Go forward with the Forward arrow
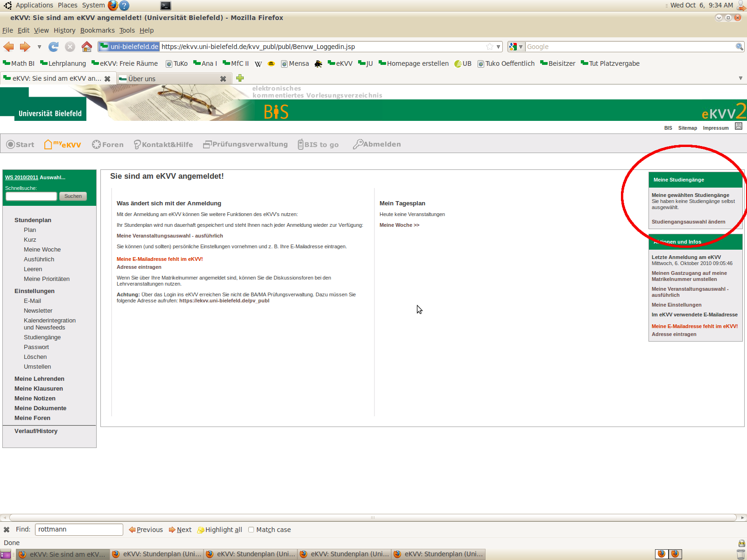 (25, 47)
